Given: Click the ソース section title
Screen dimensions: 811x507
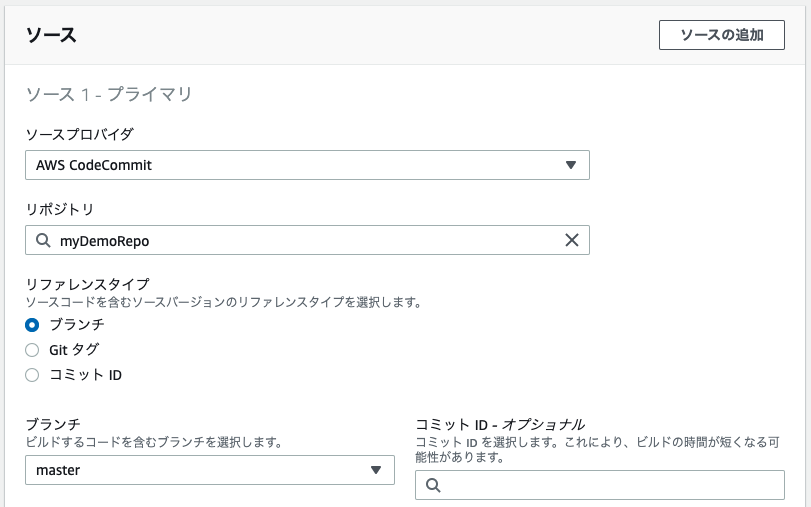Looking at the screenshot, I should [51, 35].
